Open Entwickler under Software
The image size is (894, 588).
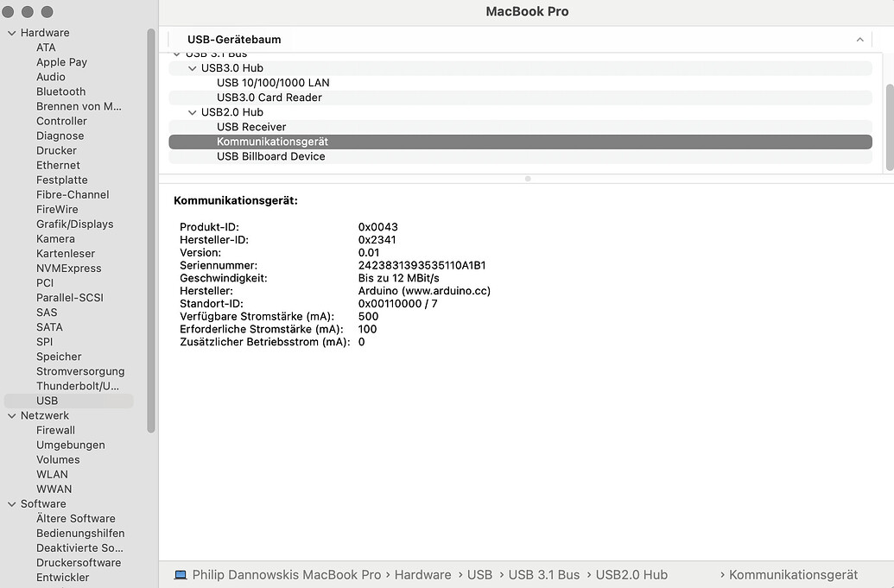[64, 577]
